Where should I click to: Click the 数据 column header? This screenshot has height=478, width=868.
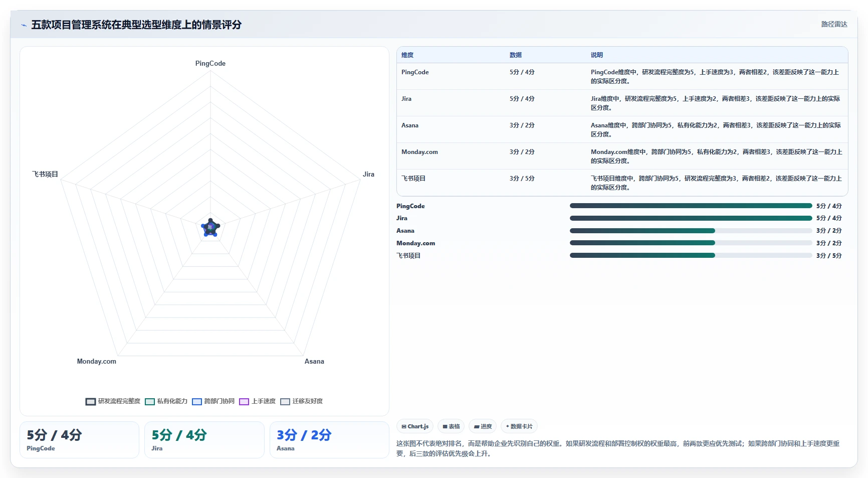pyautogui.click(x=516, y=55)
